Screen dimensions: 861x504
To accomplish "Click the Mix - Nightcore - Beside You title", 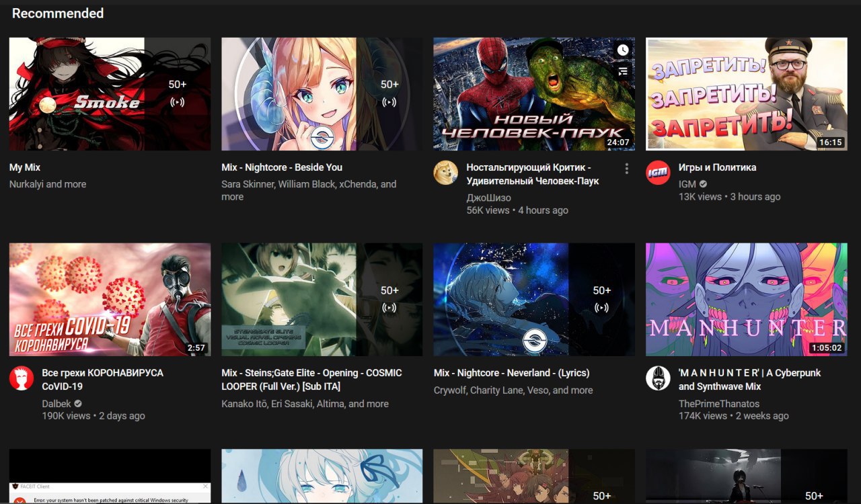I will [x=282, y=167].
